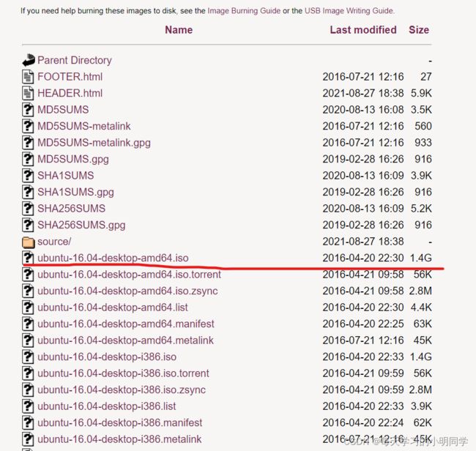Image resolution: width=476 pixels, height=451 pixels.
Task: Open ubuntu-16.04-desktop-amd64.manifest
Action: 126,324
